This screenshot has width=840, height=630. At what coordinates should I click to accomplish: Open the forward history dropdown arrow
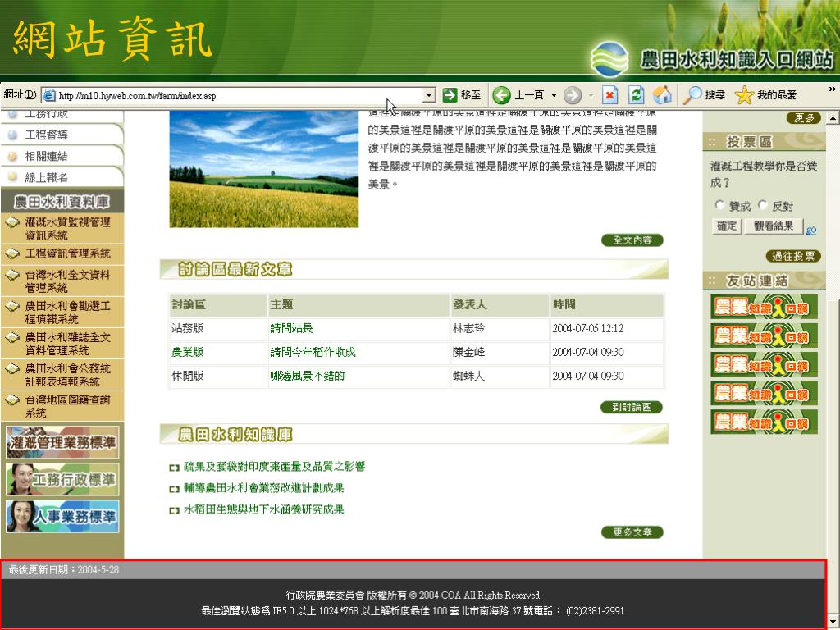point(591,96)
